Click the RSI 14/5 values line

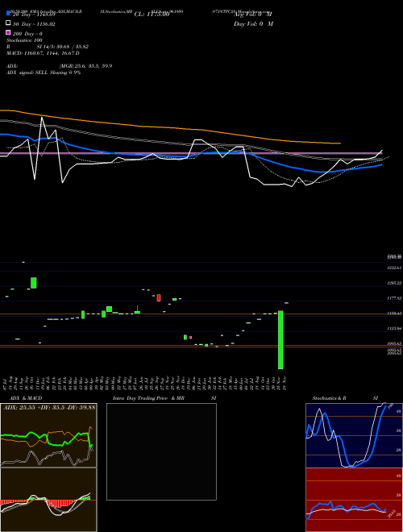(x=48, y=47)
